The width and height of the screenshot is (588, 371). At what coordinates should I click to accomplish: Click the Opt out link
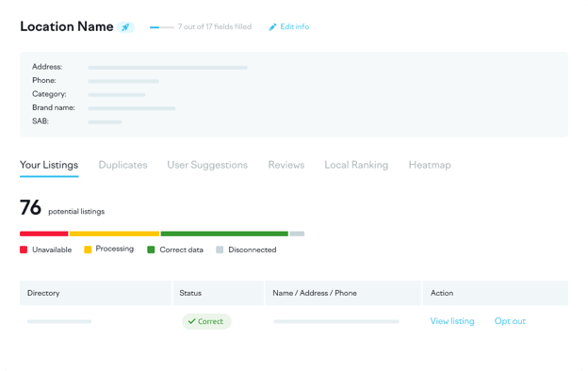click(x=510, y=321)
